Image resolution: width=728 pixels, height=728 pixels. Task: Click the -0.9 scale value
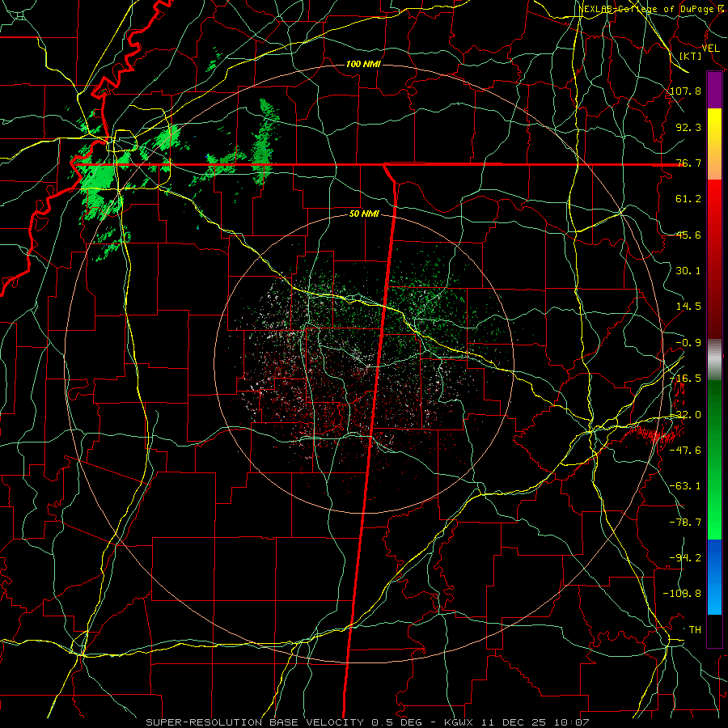pyautogui.click(x=688, y=343)
